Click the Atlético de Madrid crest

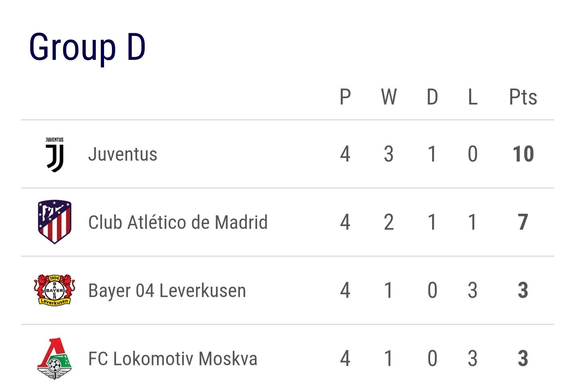coord(55,222)
